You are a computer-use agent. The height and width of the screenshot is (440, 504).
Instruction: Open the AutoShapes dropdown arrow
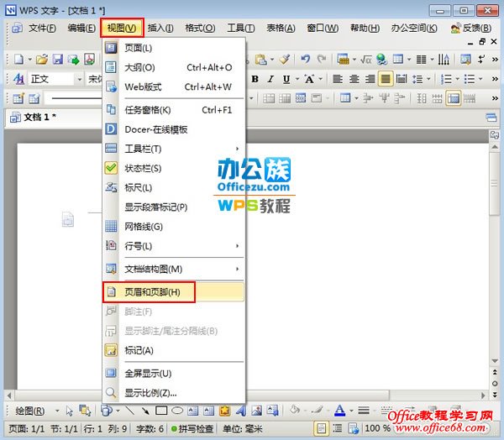coord(118,411)
